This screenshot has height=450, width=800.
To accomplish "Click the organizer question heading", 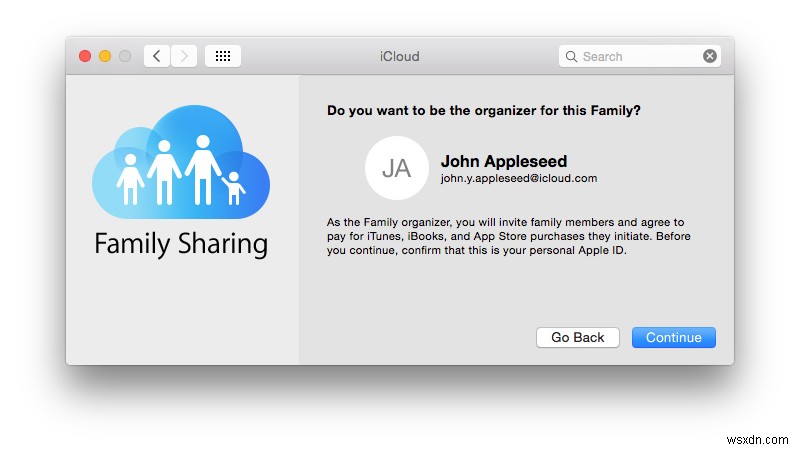I will click(x=484, y=111).
